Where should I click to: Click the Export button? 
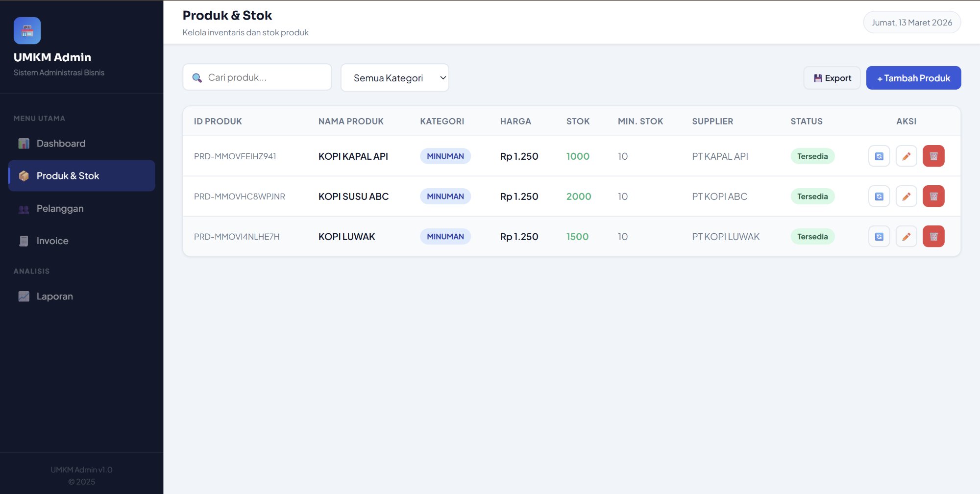(x=832, y=78)
